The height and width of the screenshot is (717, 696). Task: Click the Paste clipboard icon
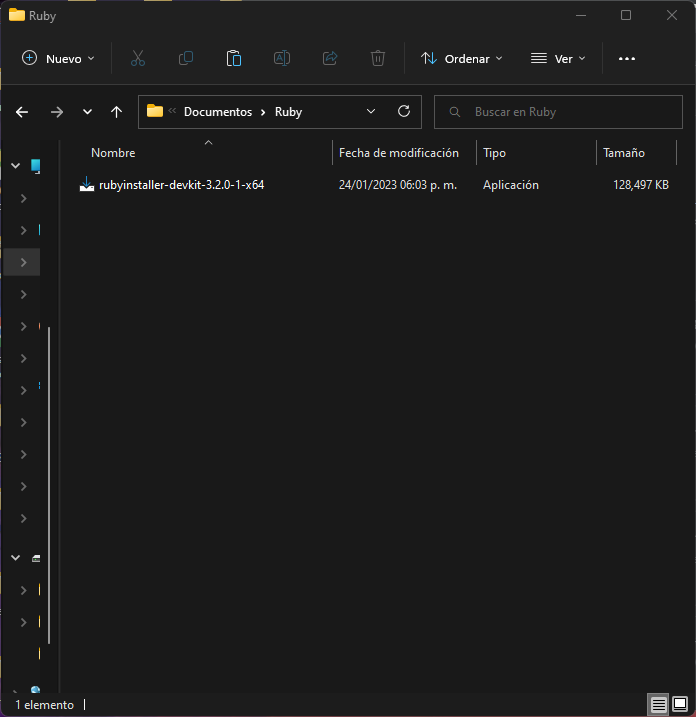coord(234,59)
